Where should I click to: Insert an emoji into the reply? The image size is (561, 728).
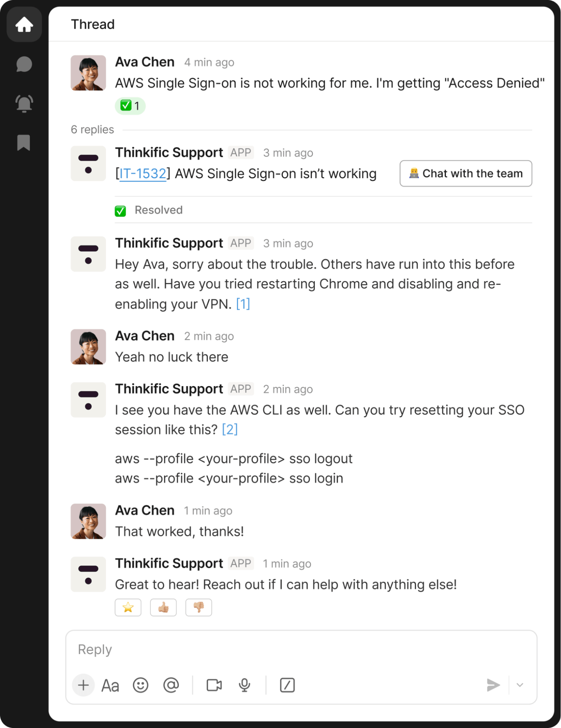(x=141, y=685)
